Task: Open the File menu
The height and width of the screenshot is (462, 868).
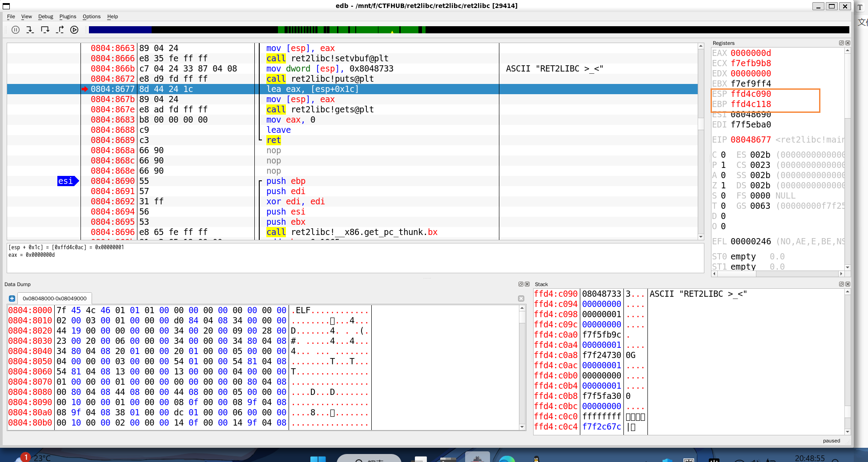Action: click(11, 16)
